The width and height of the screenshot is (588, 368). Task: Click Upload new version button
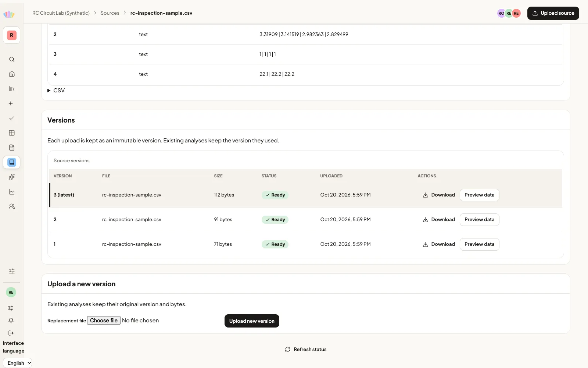click(x=252, y=321)
